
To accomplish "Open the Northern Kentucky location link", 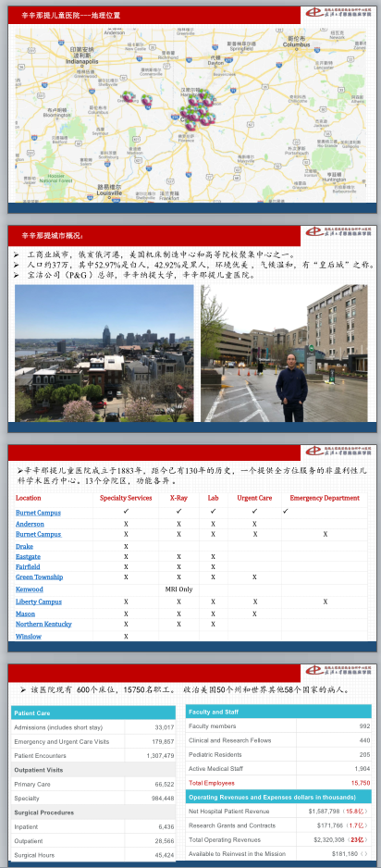I will pyautogui.click(x=43, y=624).
